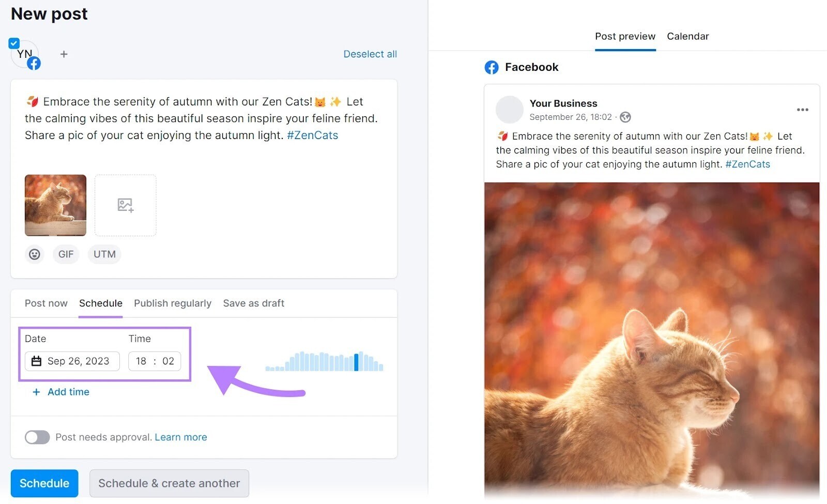Click the blue Schedule button
The width and height of the screenshot is (827, 504).
tap(44, 483)
